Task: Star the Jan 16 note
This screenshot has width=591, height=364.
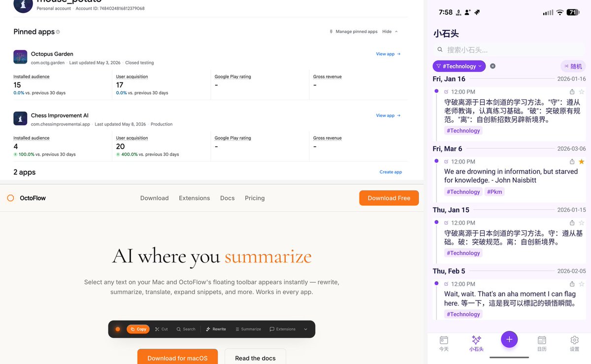Action: pos(582,92)
